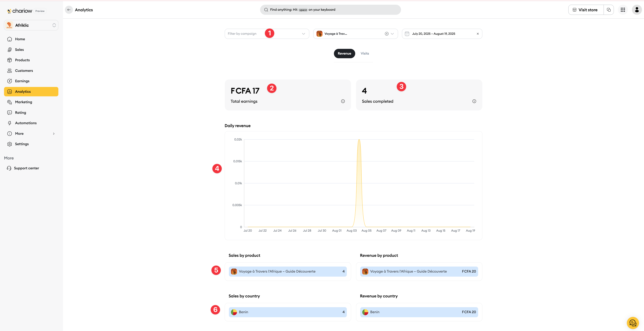Open the live chat support bubble
Image resolution: width=644 pixels, height=331 pixels.
coord(632,323)
